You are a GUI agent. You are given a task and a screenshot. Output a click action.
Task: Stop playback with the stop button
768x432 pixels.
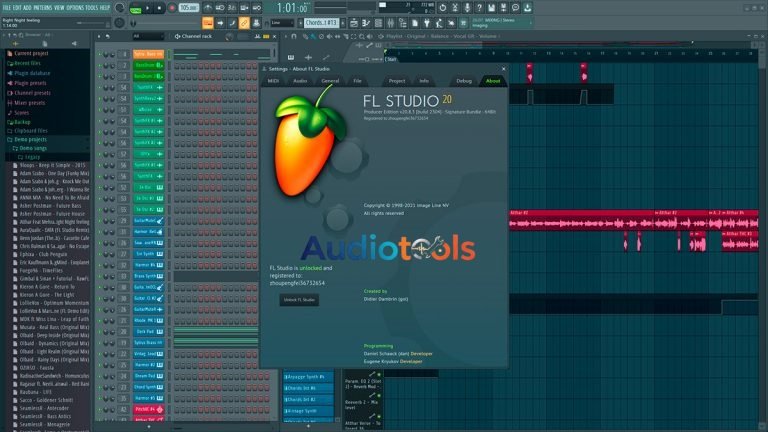point(159,8)
